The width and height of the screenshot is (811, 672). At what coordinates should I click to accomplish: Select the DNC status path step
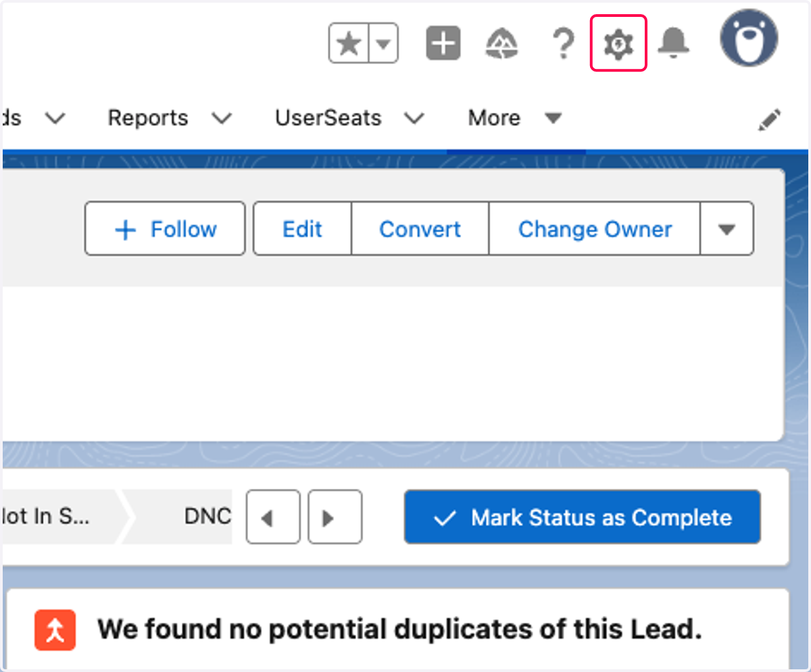(x=182, y=517)
